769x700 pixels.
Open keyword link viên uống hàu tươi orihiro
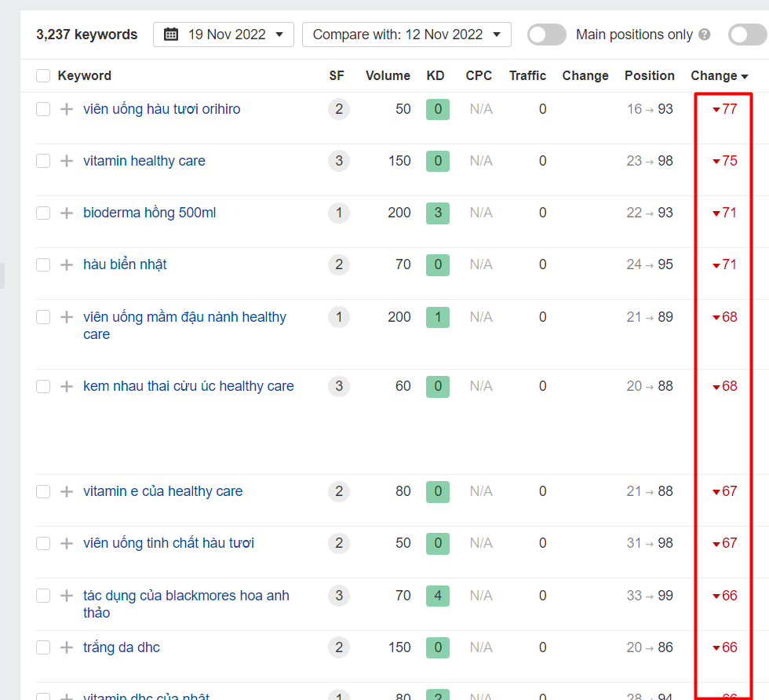point(162,109)
